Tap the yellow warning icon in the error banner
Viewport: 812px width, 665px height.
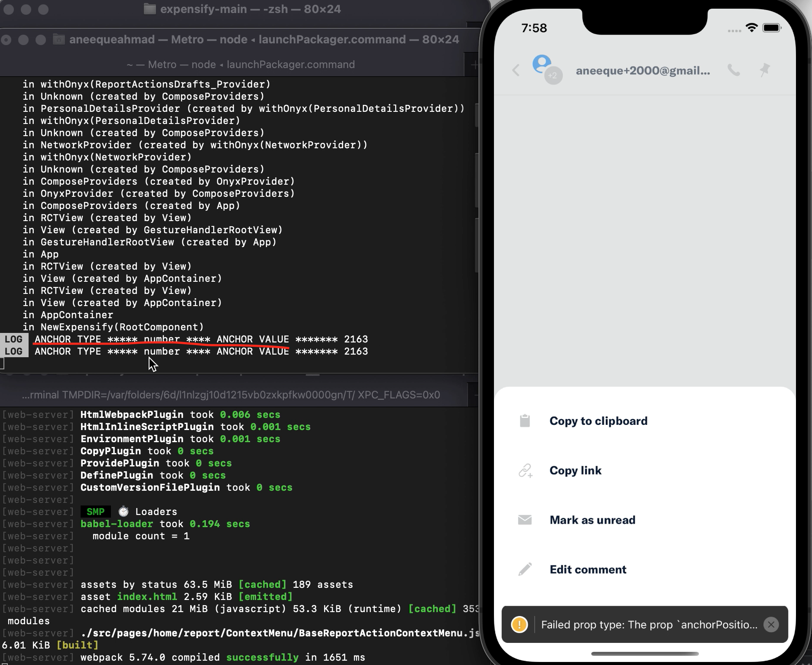[x=519, y=625]
